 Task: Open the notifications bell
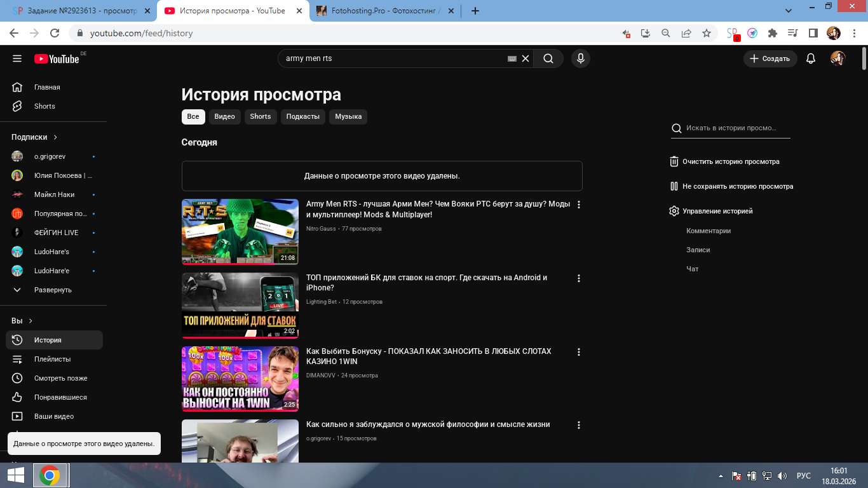pos(810,58)
